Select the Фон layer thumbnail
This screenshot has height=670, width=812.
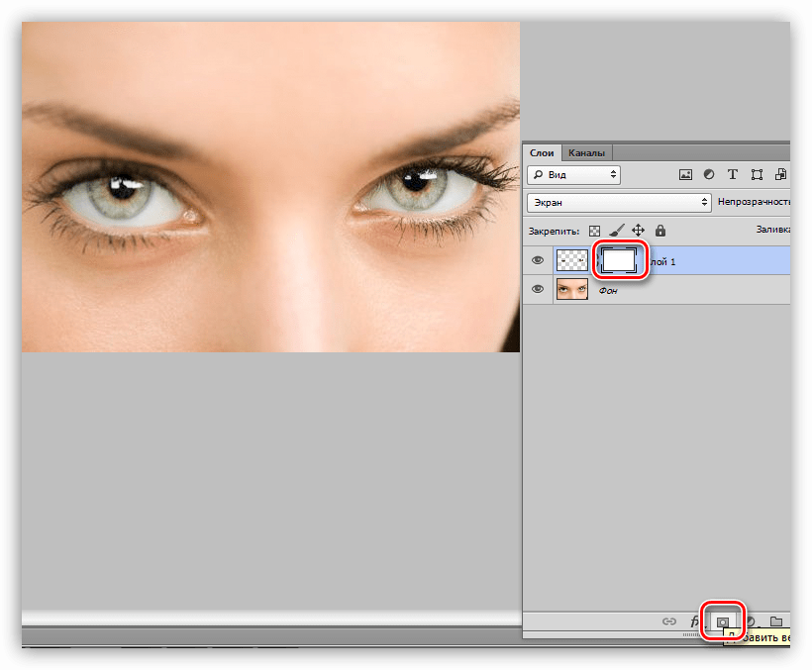[572, 289]
